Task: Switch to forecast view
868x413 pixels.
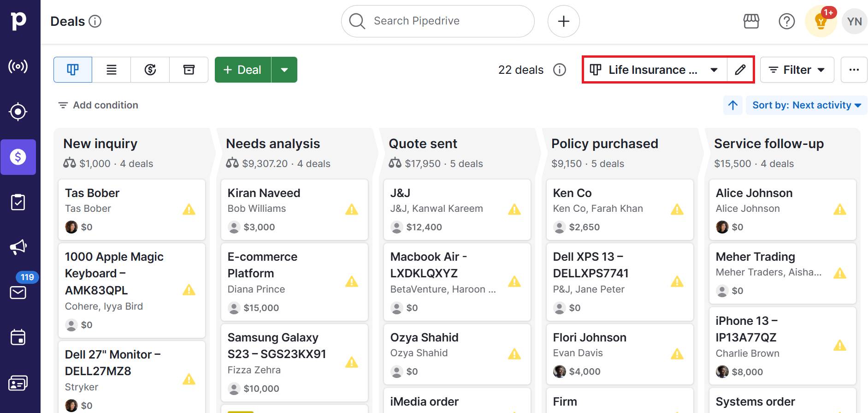Action: pos(150,70)
